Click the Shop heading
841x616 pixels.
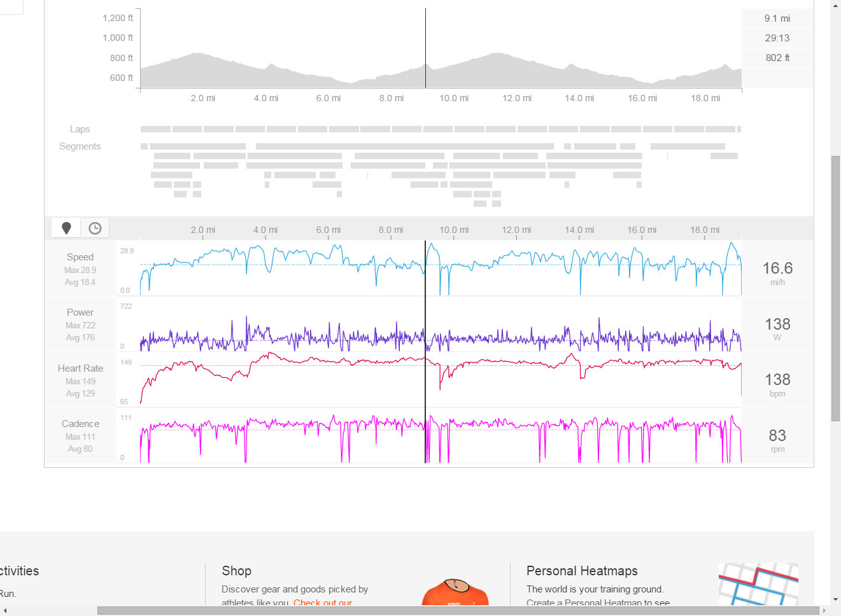236,571
